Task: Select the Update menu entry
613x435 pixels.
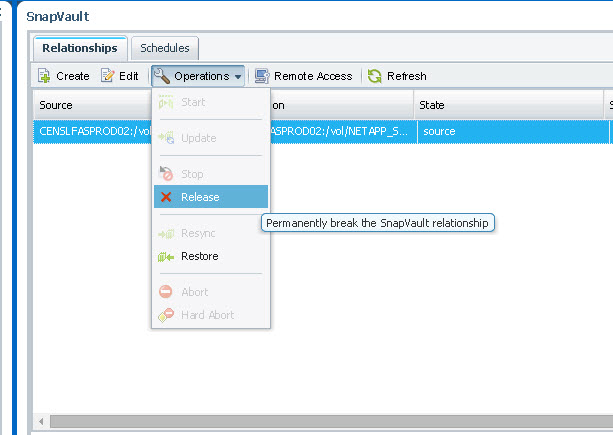Action: coord(211,138)
